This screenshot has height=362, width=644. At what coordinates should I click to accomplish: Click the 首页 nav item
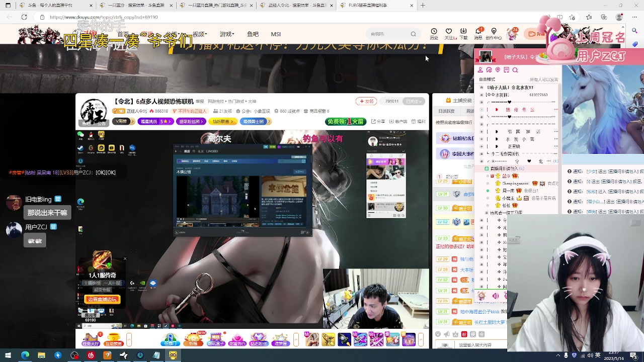[x=123, y=34]
